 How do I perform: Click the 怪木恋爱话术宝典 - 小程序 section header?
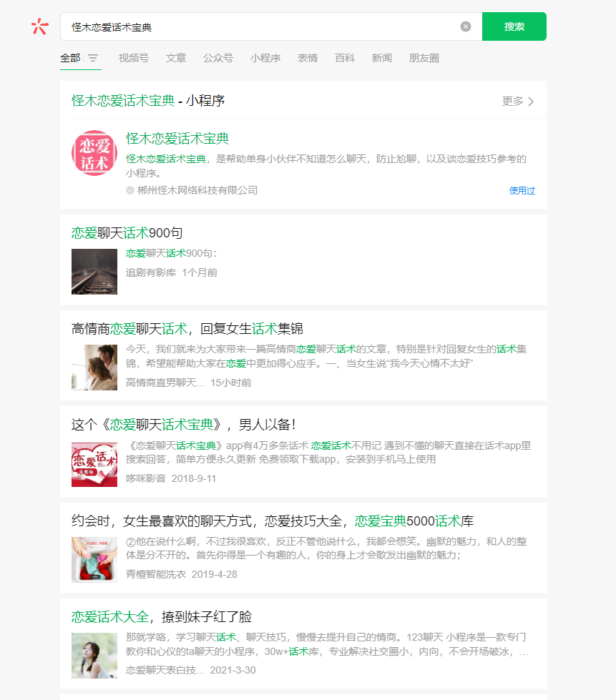[x=148, y=100]
